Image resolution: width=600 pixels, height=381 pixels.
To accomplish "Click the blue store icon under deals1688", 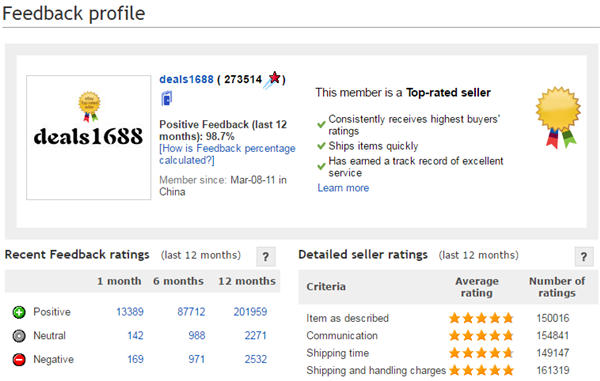I will point(166,99).
